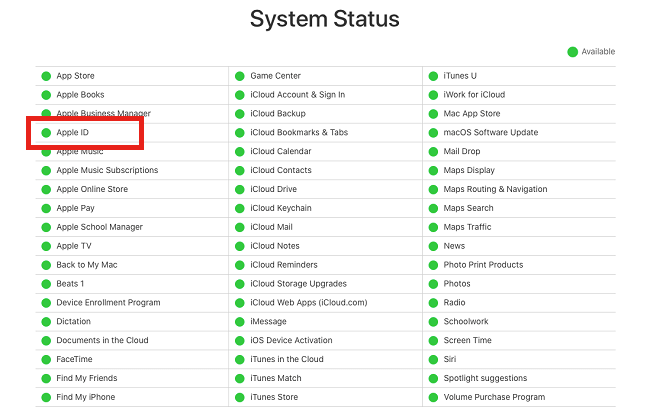Click the status dot beside Game Center
Screen dimensions: 650x417
[239, 76]
